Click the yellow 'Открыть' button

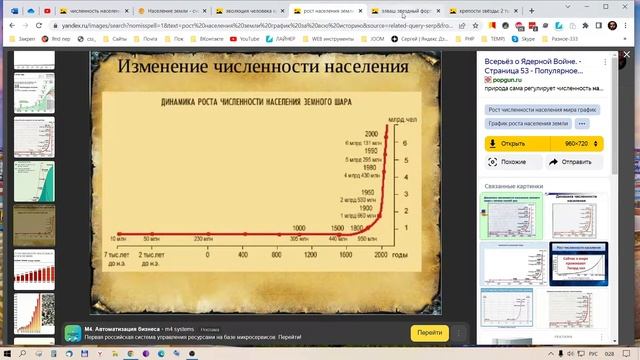tap(517, 144)
